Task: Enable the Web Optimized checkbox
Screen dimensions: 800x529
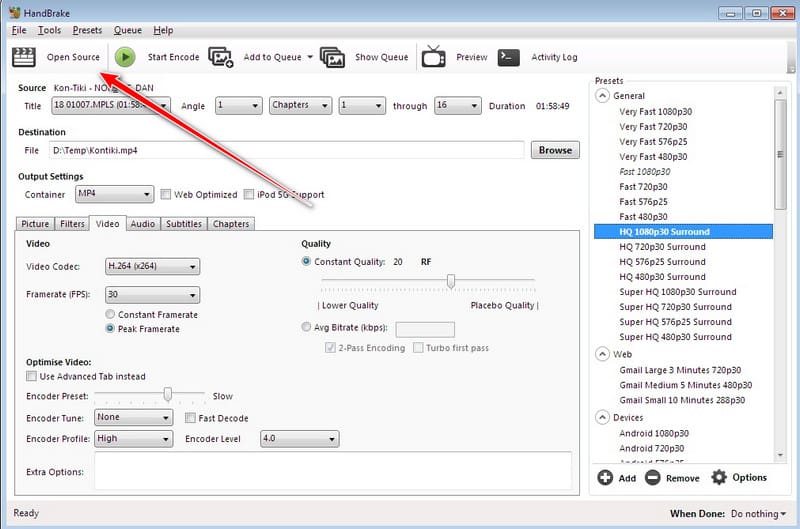Action: [x=166, y=194]
